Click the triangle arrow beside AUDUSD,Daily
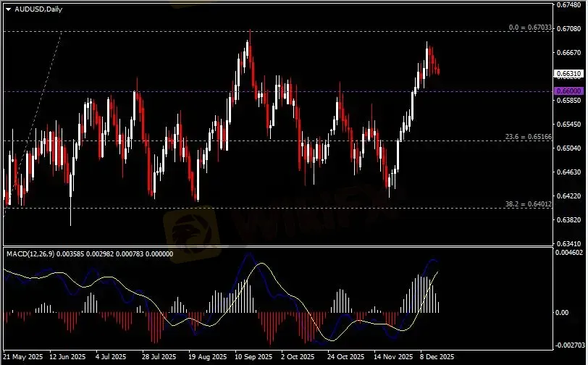 click(x=8, y=9)
